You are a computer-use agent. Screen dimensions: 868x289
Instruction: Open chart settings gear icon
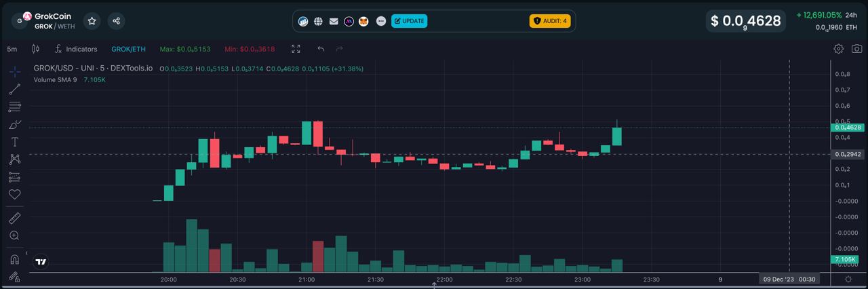pos(839,49)
